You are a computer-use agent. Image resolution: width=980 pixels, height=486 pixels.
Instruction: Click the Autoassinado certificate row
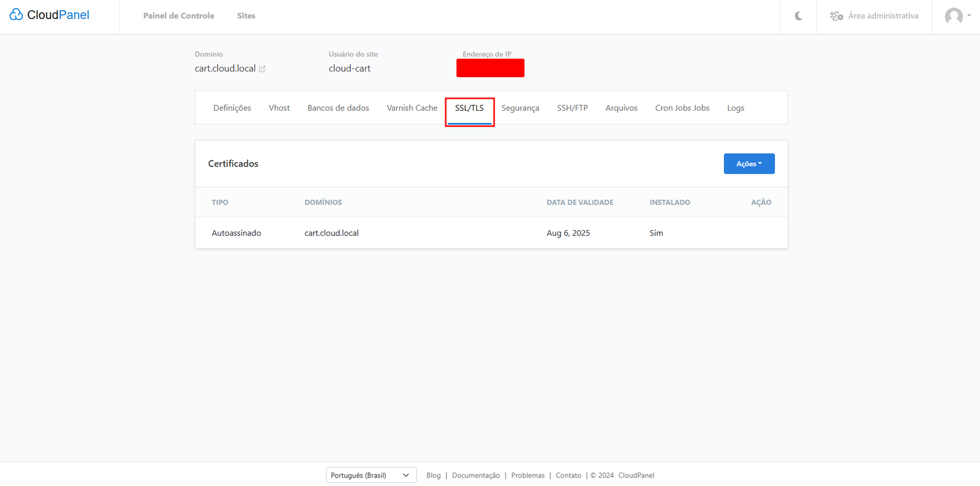coord(236,233)
